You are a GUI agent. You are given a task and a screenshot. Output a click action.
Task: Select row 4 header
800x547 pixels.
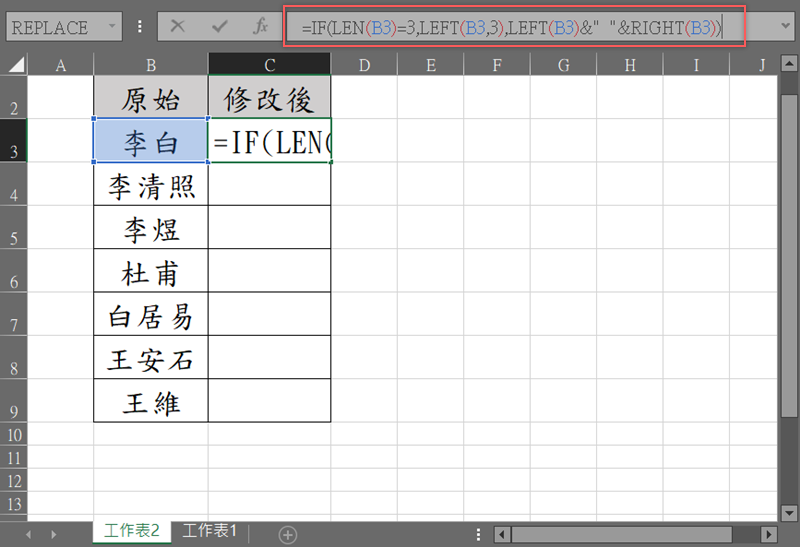pos(14,184)
